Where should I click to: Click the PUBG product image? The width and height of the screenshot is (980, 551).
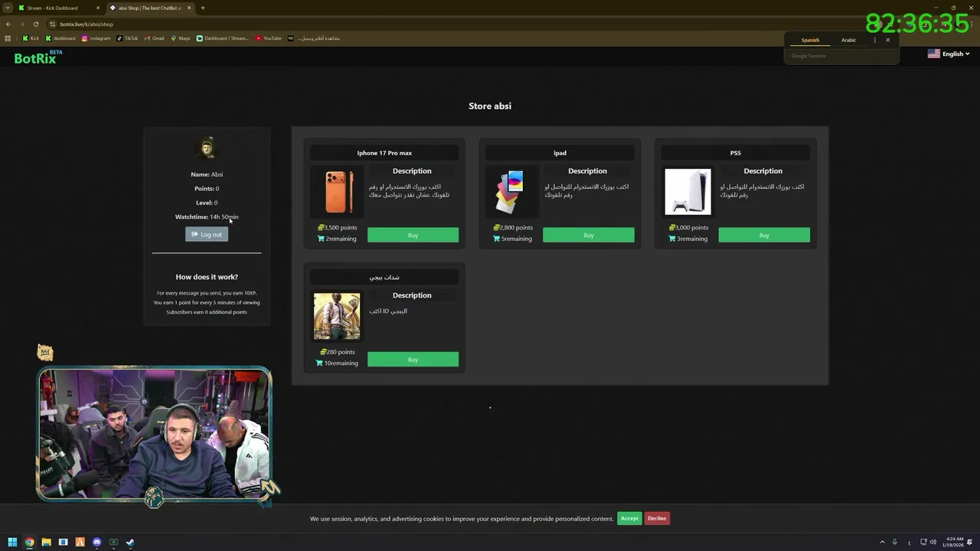tap(336, 316)
